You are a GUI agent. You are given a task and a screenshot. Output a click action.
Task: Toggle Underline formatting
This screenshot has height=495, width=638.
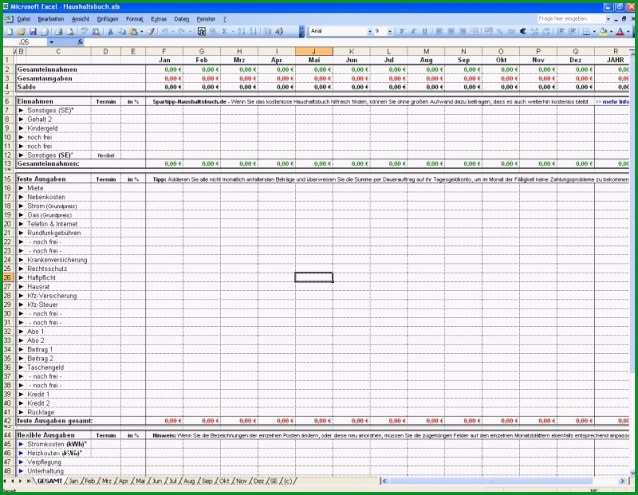(x=425, y=31)
